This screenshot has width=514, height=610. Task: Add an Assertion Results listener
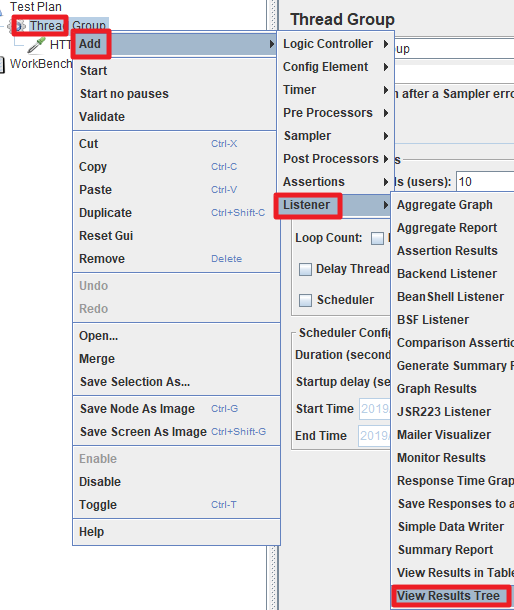pyautogui.click(x=453, y=251)
